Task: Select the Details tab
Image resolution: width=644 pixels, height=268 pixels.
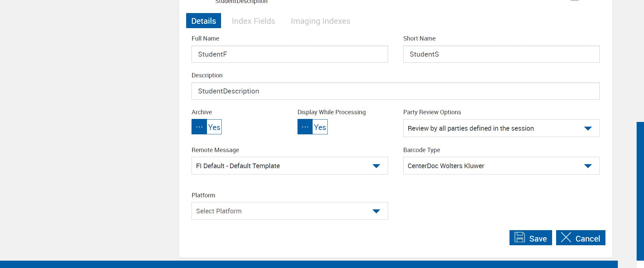Action: pos(204,21)
